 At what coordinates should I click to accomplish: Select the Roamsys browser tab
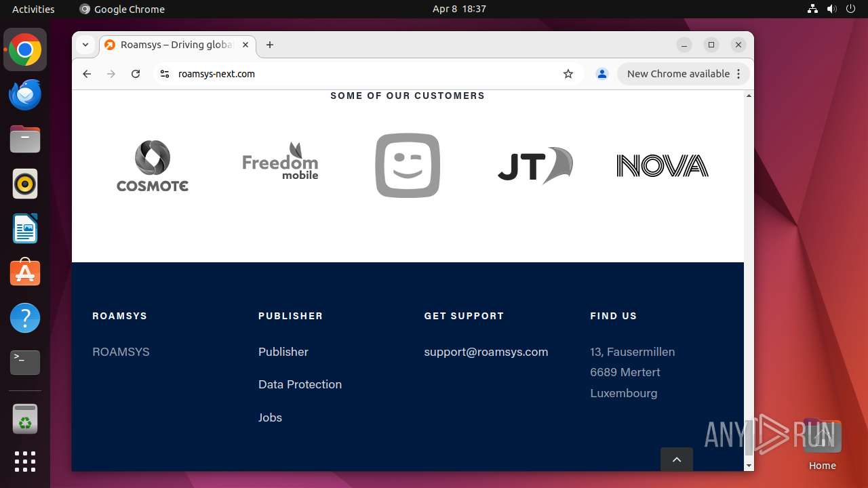pos(176,45)
